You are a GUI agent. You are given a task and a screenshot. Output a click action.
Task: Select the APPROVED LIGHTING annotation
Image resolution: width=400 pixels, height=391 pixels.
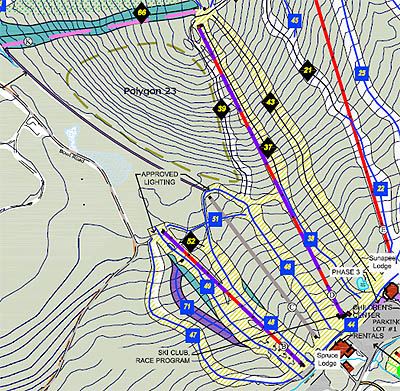tap(160, 178)
